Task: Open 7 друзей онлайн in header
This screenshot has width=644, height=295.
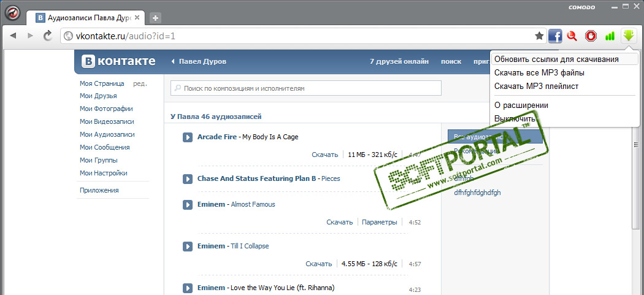Action: click(399, 61)
